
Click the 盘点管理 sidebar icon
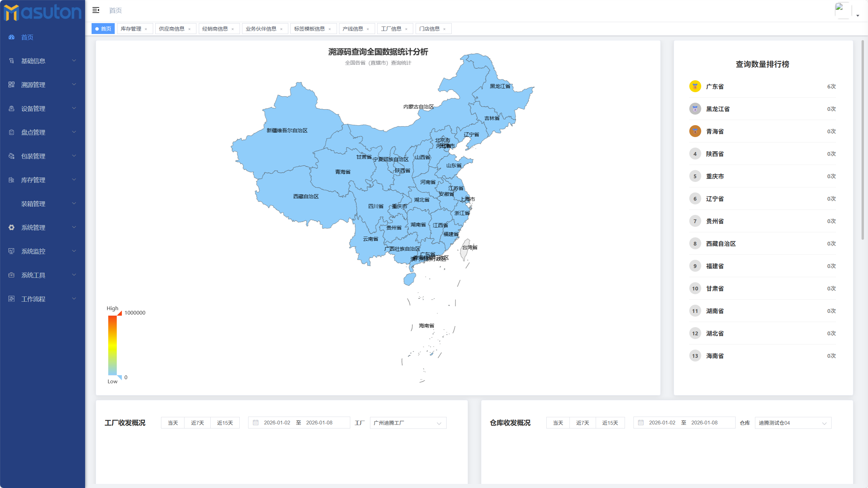12,132
